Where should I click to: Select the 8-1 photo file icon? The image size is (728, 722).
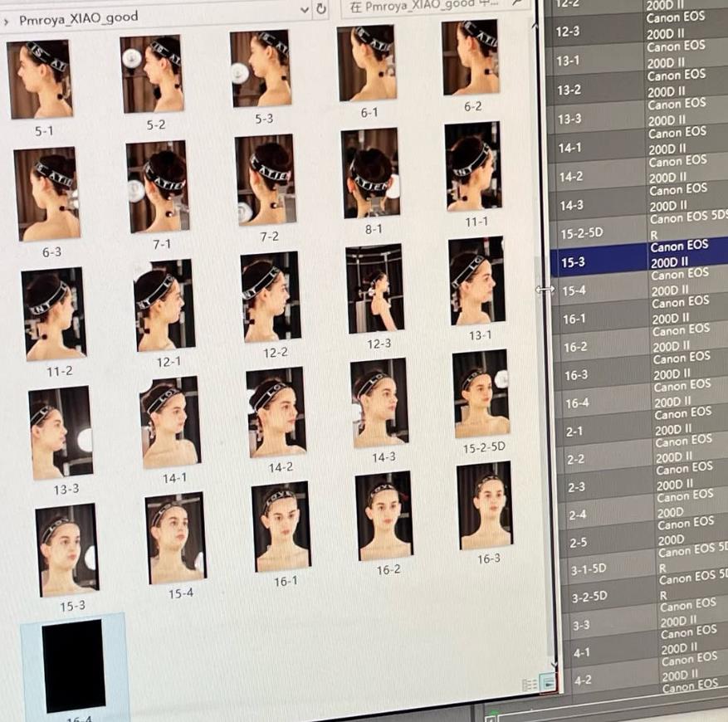point(370,173)
